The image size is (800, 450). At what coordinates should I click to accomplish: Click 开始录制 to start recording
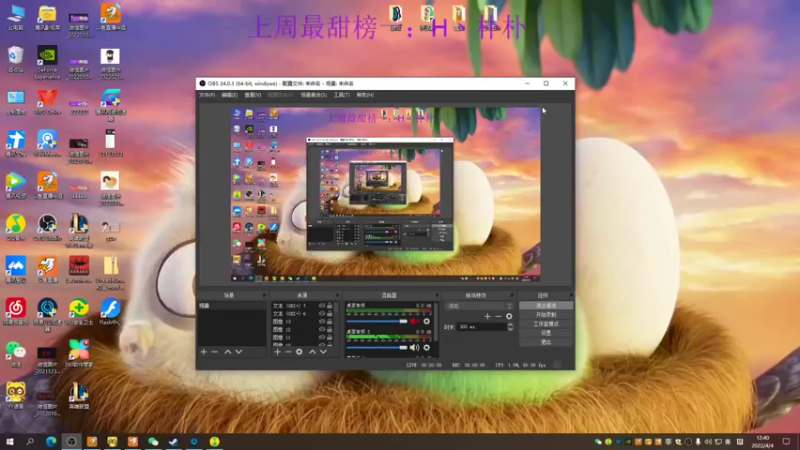(x=546, y=315)
